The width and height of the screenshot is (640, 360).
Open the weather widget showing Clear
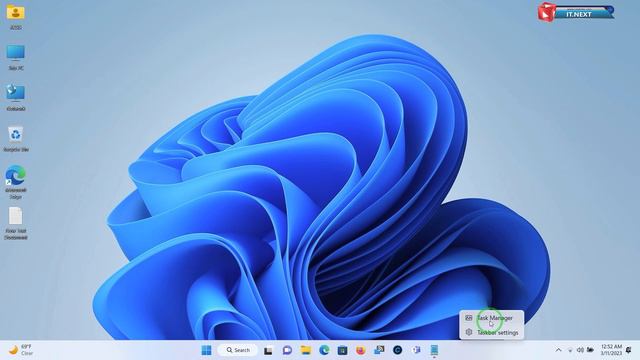pos(21,350)
